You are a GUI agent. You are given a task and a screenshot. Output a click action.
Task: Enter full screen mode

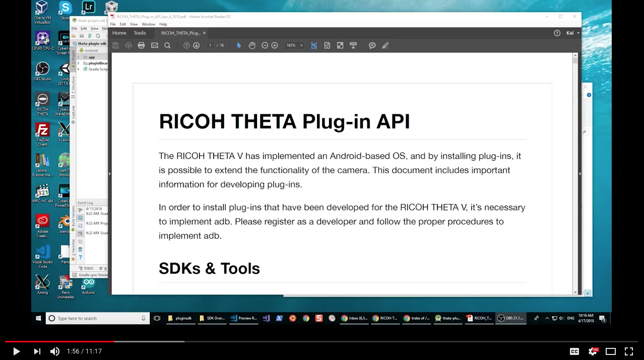(629, 351)
